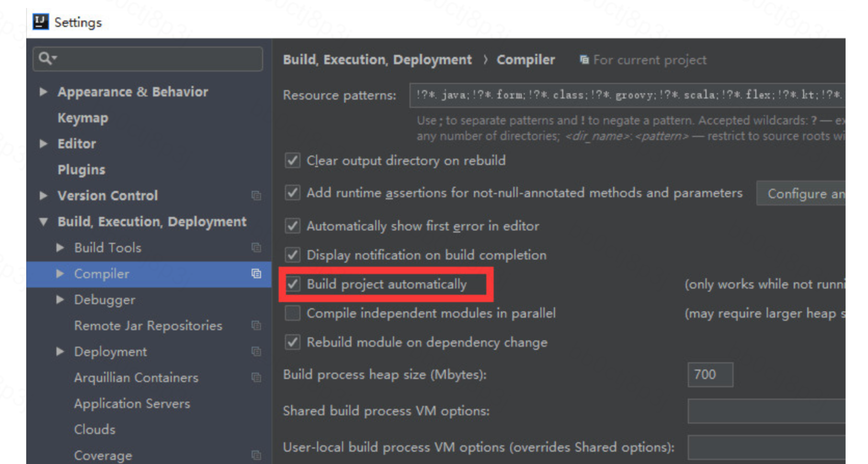The width and height of the screenshot is (868, 464).
Task: Click Shared build process VM options field
Action: click(767, 411)
